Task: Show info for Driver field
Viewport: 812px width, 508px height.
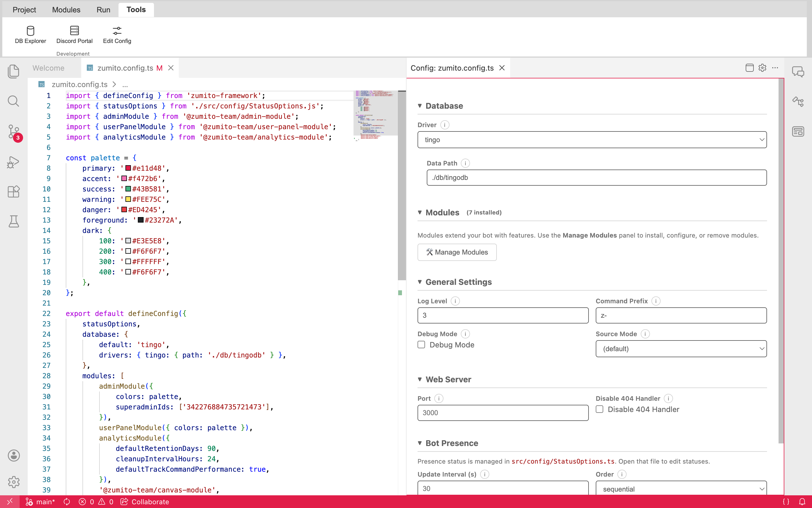Action: coord(444,125)
